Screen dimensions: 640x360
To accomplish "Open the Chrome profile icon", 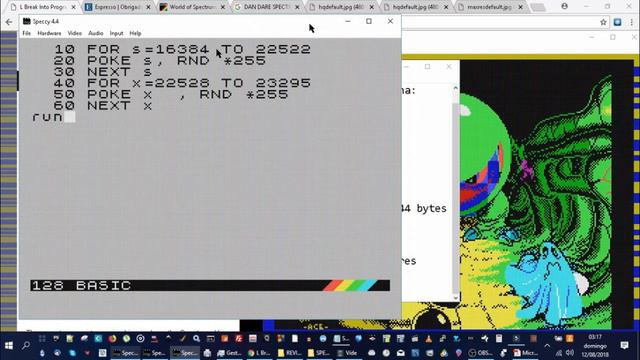I will point(564,6).
